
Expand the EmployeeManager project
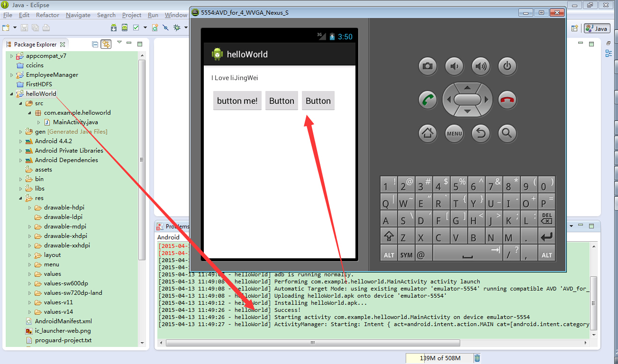point(11,74)
